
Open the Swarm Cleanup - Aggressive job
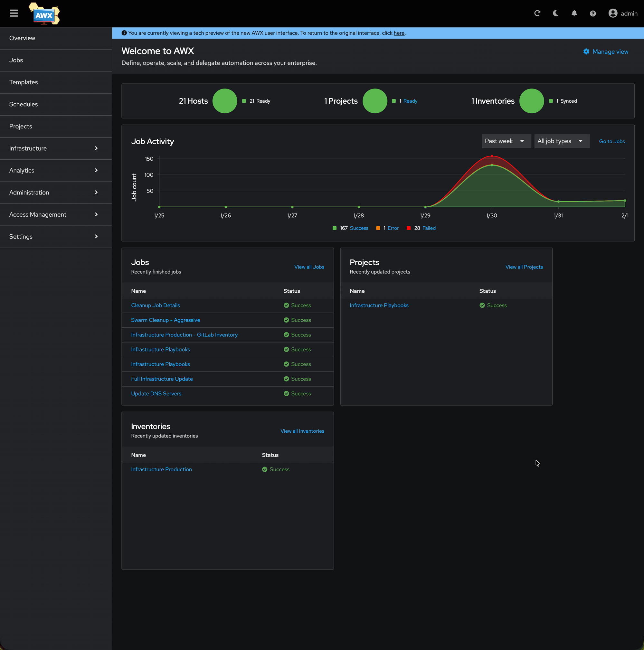165,320
